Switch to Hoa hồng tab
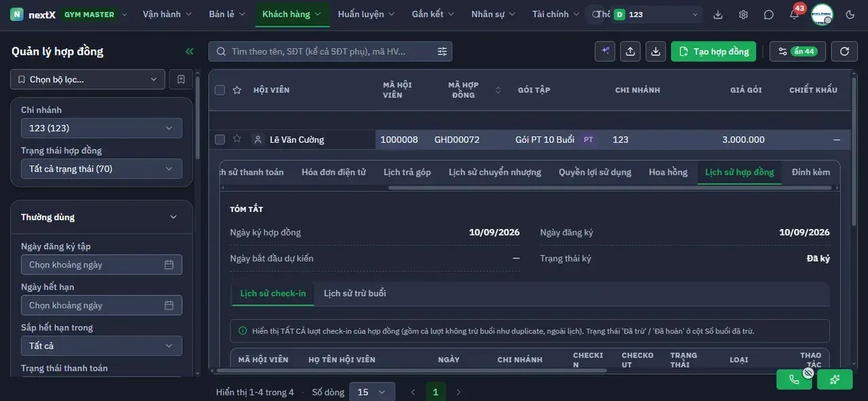 pyautogui.click(x=668, y=172)
